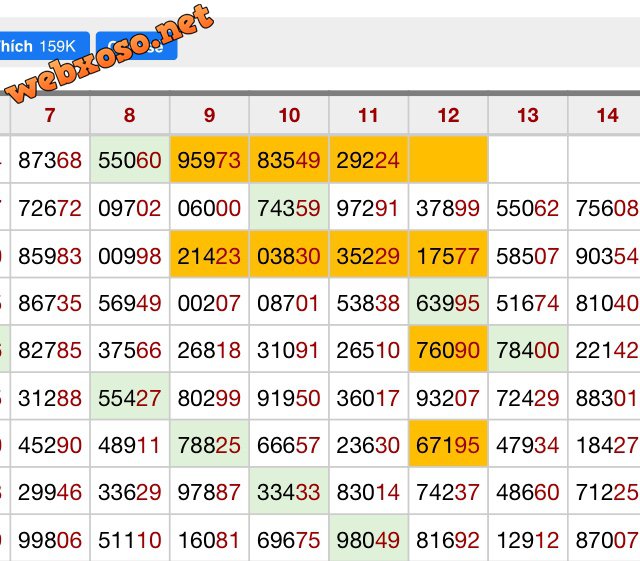Viewport: 640px width, 561px height.
Task: Select column header 12
Action: [448, 115]
